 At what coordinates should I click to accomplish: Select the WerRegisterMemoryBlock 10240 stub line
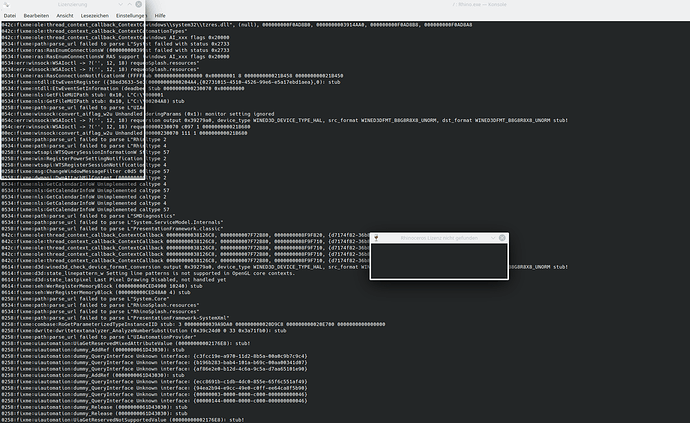102,286
